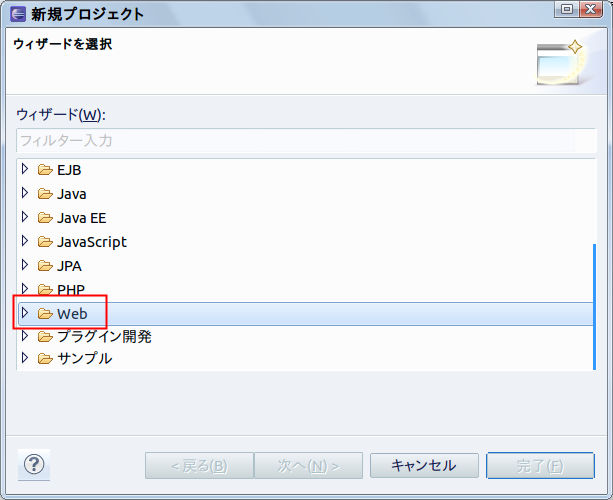Viewport: 613px width, 500px height.
Task: Click the wizard list vertical scrollbar
Action: point(594,307)
